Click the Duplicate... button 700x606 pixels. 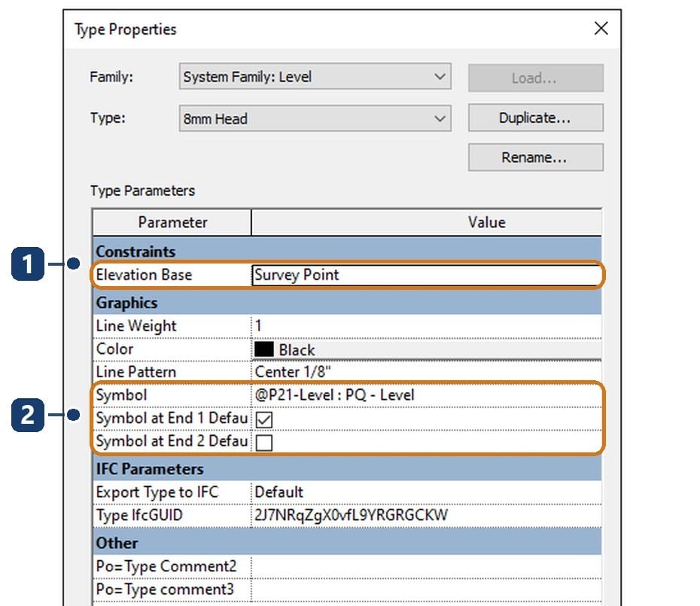[x=535, y=118]
